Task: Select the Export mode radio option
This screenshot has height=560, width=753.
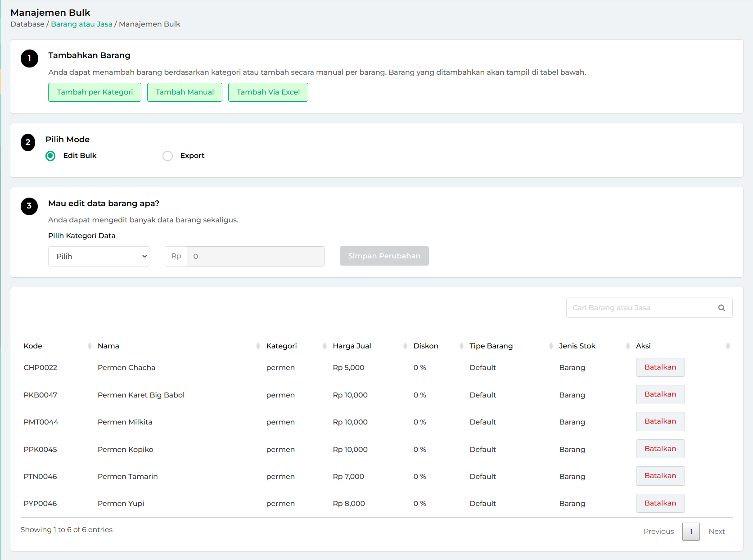Action: click(167, 156)
